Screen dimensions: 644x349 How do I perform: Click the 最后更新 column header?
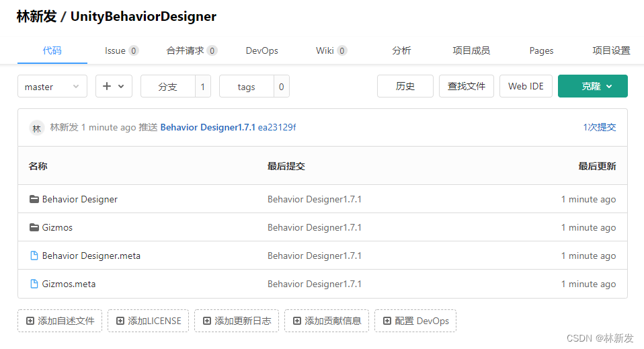[597, 166]
